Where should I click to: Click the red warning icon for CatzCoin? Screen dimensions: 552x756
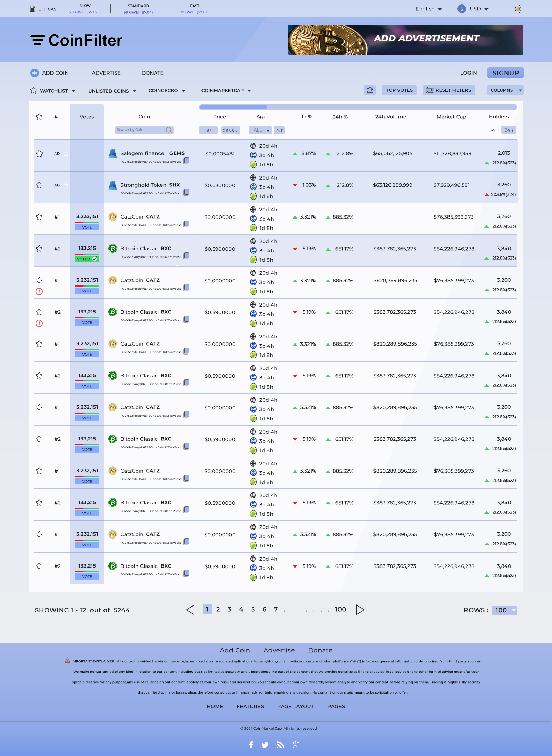tap(39, 291)
